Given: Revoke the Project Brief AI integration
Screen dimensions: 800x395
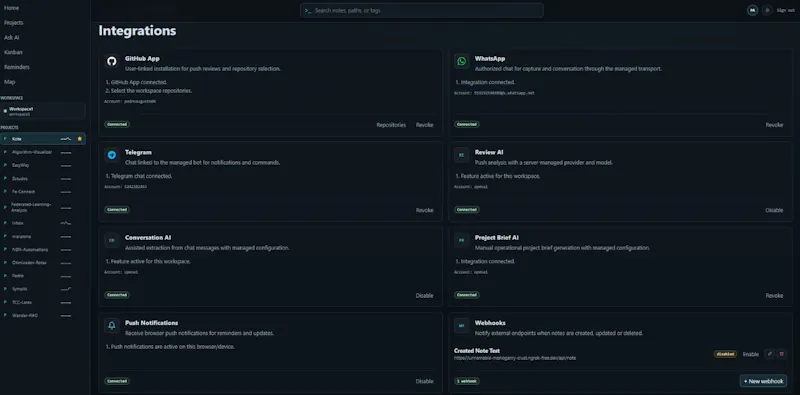Looking at the screenshot, I should [x=774, y=295].
